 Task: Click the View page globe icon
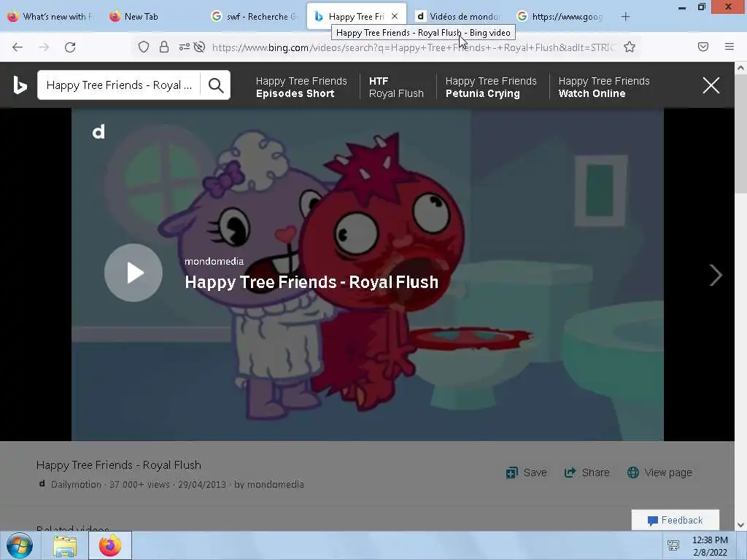click(x=633, y=472)
